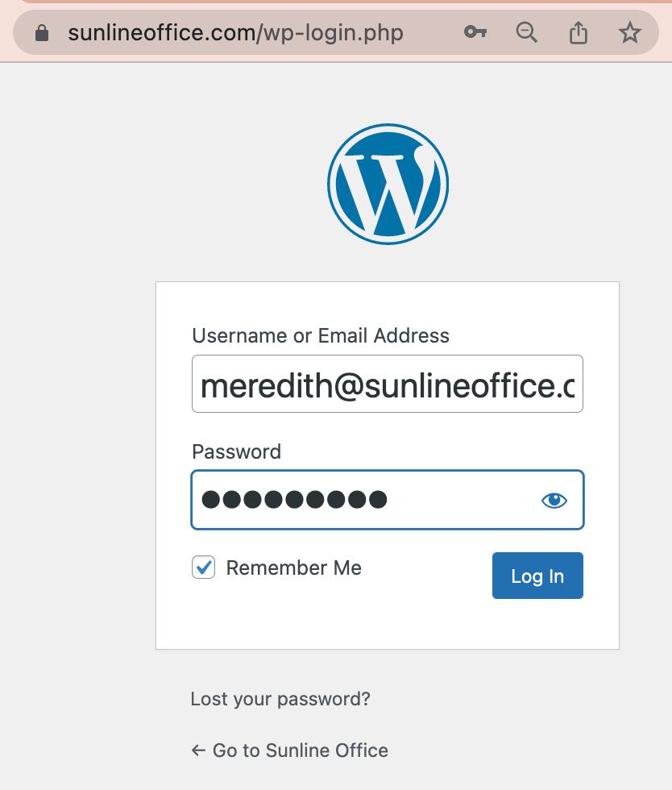Focus the Username or Email Address field

387,385
